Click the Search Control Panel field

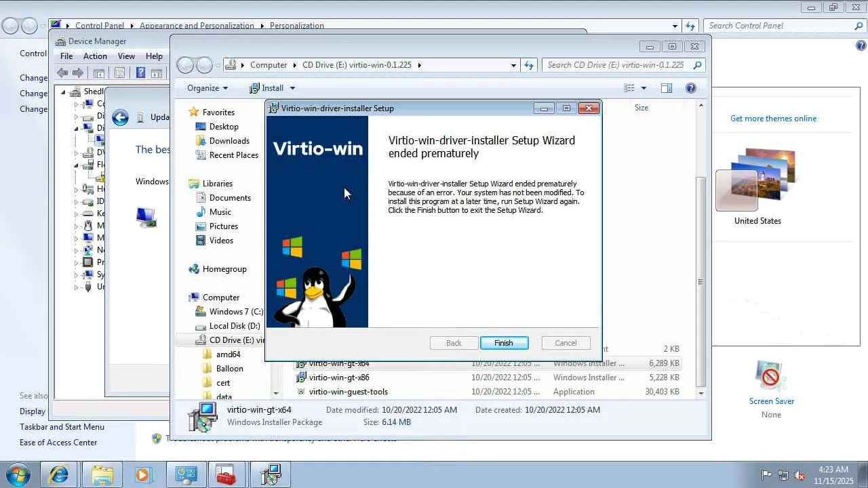(785, 26)
